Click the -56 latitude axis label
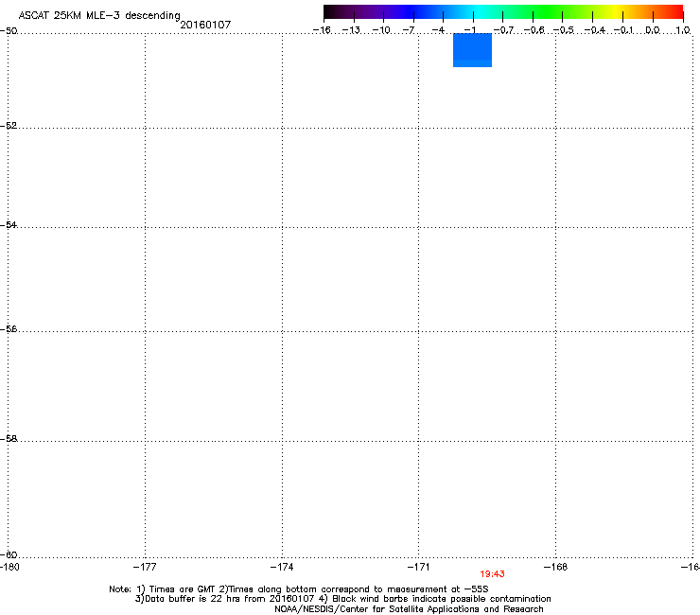Screen dimensions: 700x615 click(x=9, y=328)
